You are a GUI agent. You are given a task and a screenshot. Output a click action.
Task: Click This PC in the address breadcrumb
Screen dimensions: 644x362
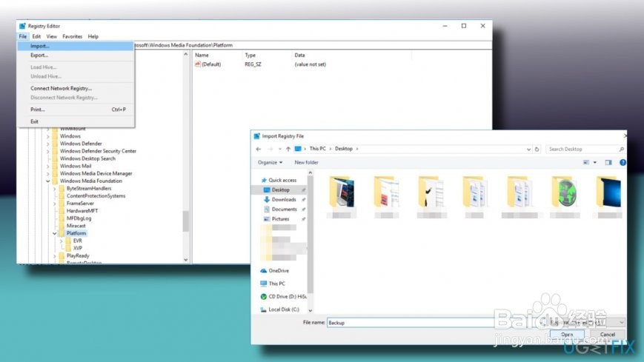tap(317, 149)
